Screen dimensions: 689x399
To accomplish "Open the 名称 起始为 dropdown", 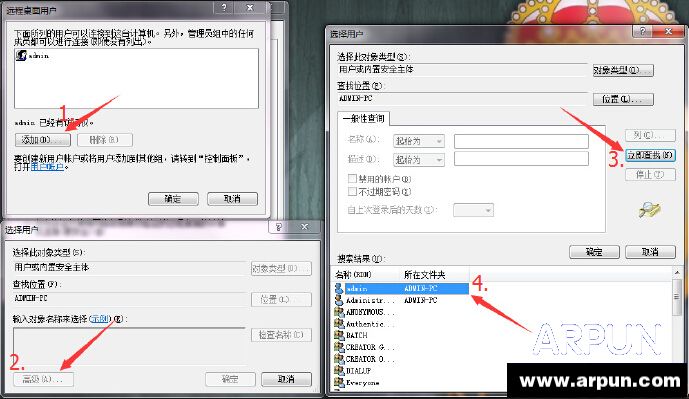I will point(418,141).
